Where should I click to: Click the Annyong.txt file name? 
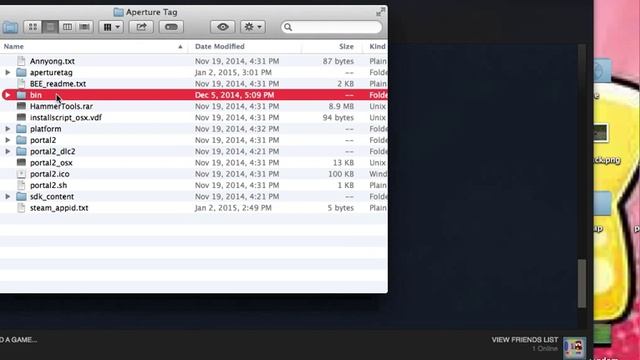tap(52, 61)
